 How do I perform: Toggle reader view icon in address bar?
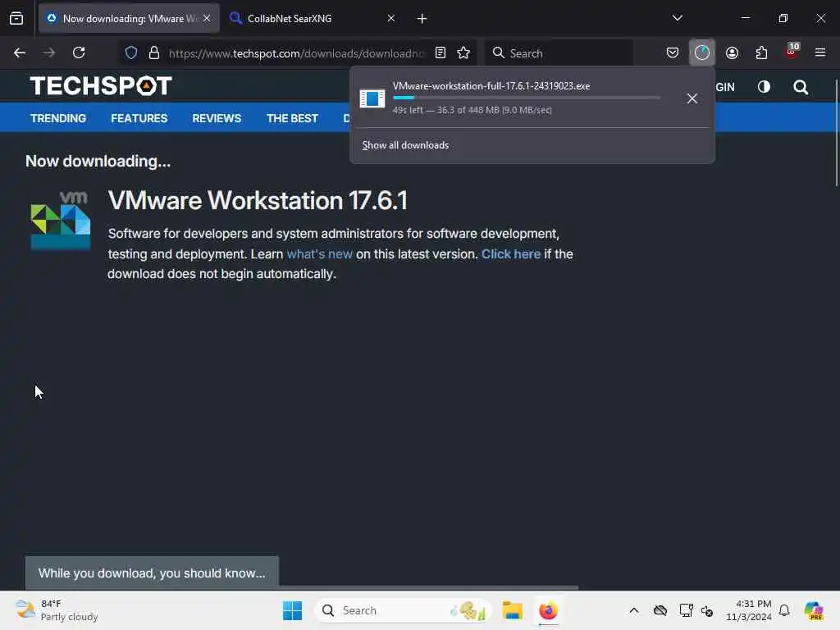point(441,52)
